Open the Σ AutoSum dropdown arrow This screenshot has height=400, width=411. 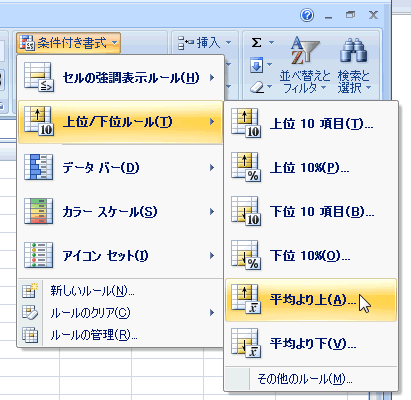coord(271,43)
